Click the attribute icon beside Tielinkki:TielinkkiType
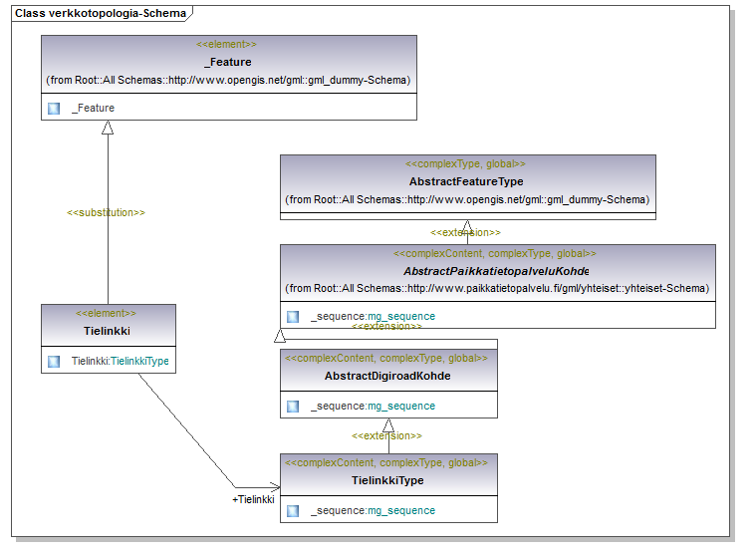This screenshot has width=756, height=557. [54, 362]
